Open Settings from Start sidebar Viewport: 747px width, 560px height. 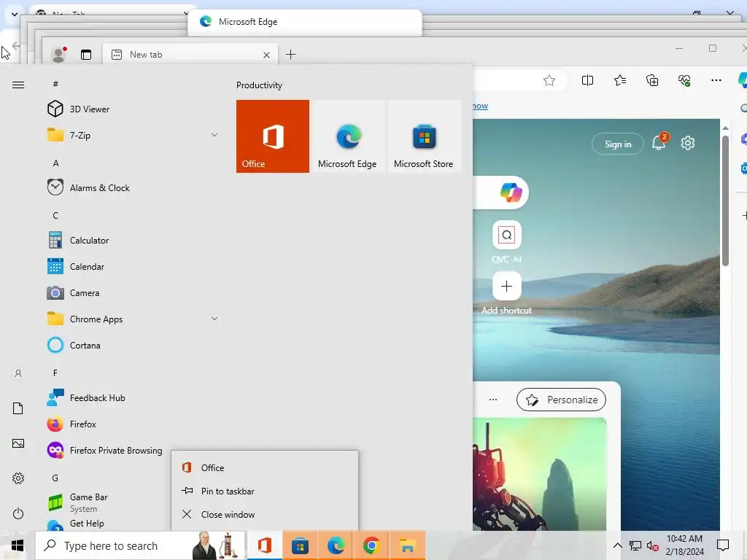[18, 478]
